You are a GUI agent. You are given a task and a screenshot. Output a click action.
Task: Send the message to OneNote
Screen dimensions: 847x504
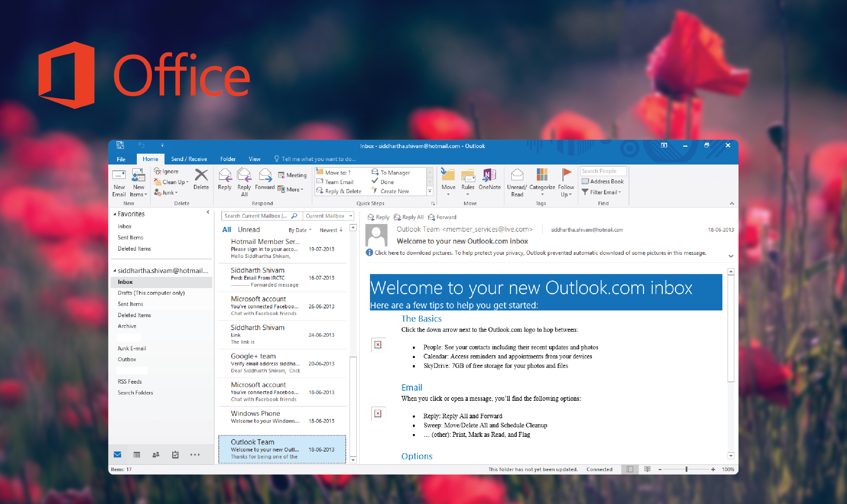(490, 179)
